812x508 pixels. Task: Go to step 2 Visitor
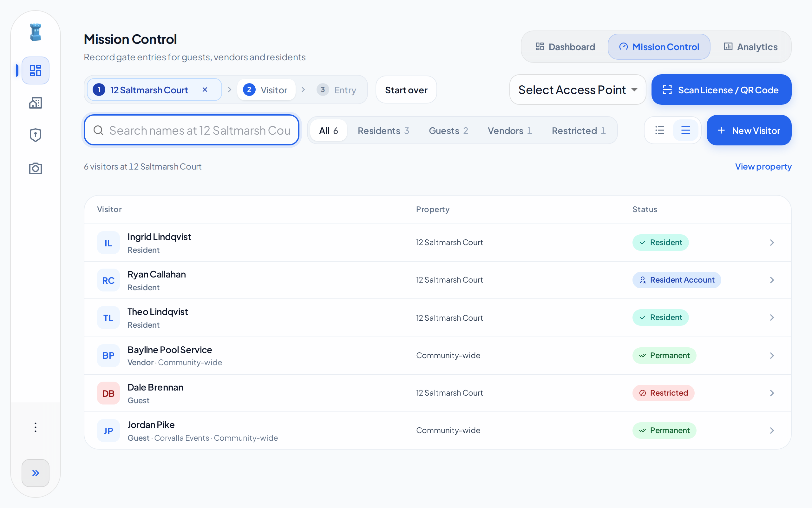(266, 90)
